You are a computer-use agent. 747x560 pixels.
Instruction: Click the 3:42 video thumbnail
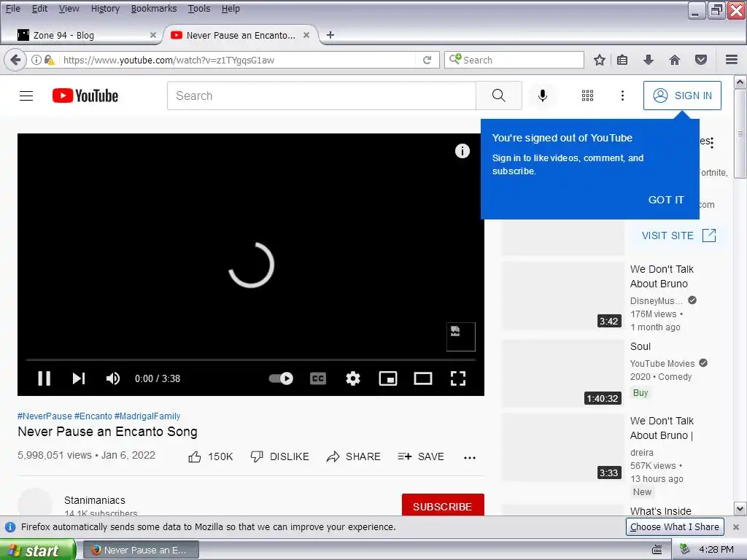[x=563, y=295]
